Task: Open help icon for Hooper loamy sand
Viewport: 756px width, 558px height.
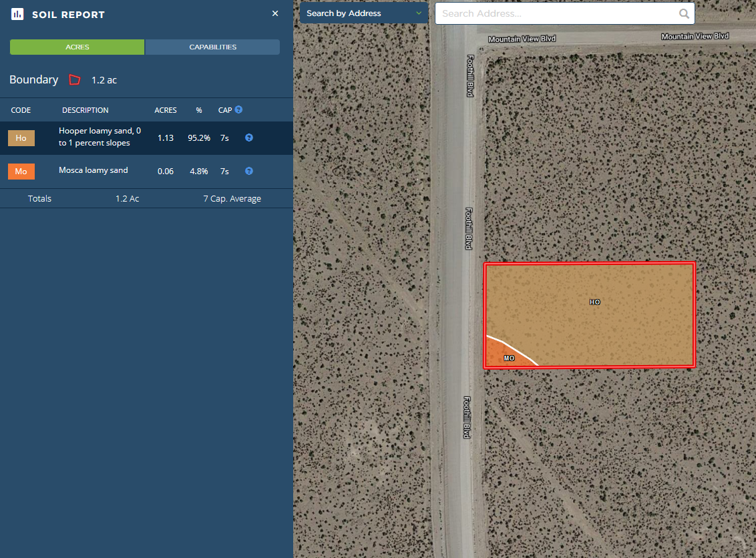Action: [249, 137]
